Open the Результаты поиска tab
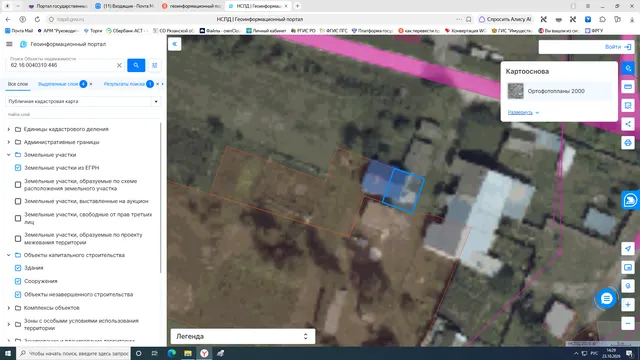 point(124,84)
